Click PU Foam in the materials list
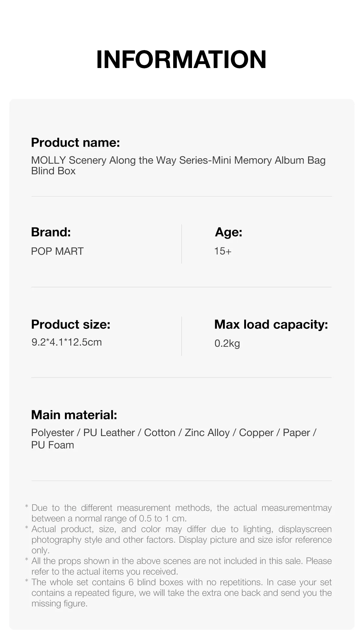This screenshot has width=364, height=641. coord(52,445)
